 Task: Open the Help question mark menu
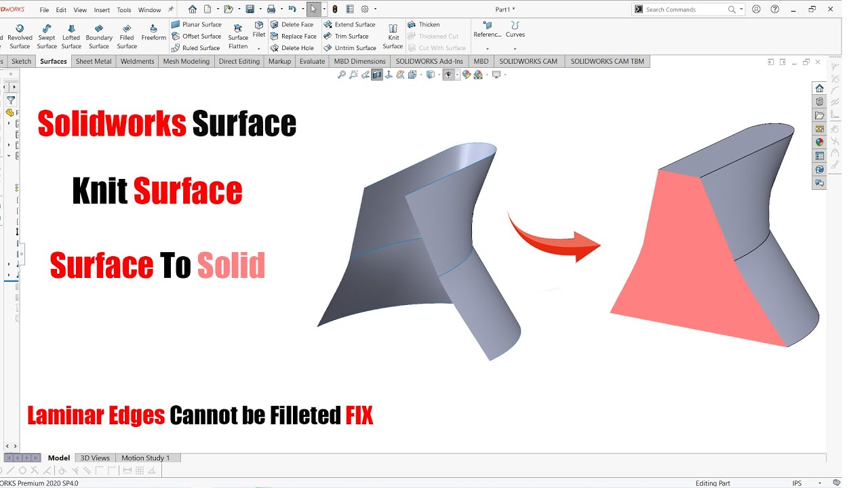tap(775, 9)
